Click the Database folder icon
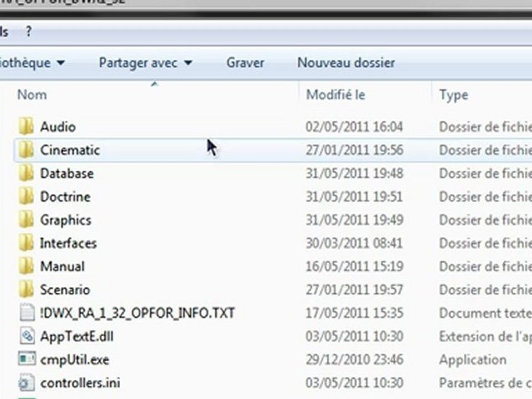532x399 pixels. [x=26, y=173]
